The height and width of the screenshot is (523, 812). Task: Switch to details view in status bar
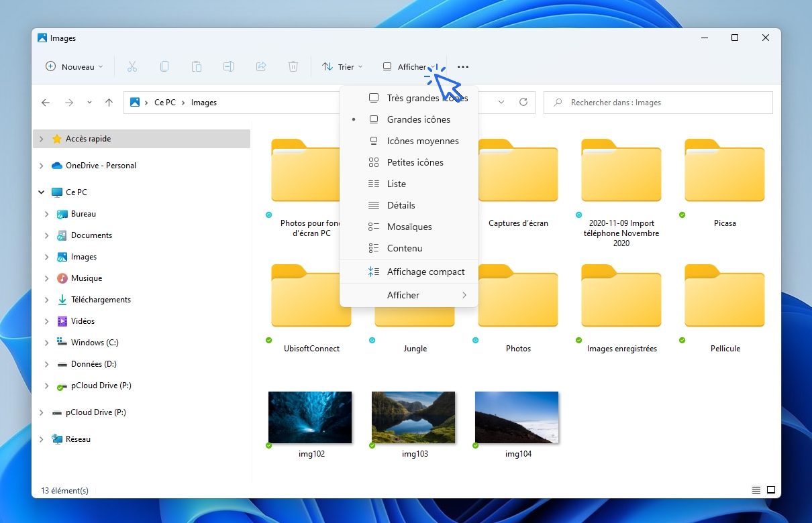point(756,490)
